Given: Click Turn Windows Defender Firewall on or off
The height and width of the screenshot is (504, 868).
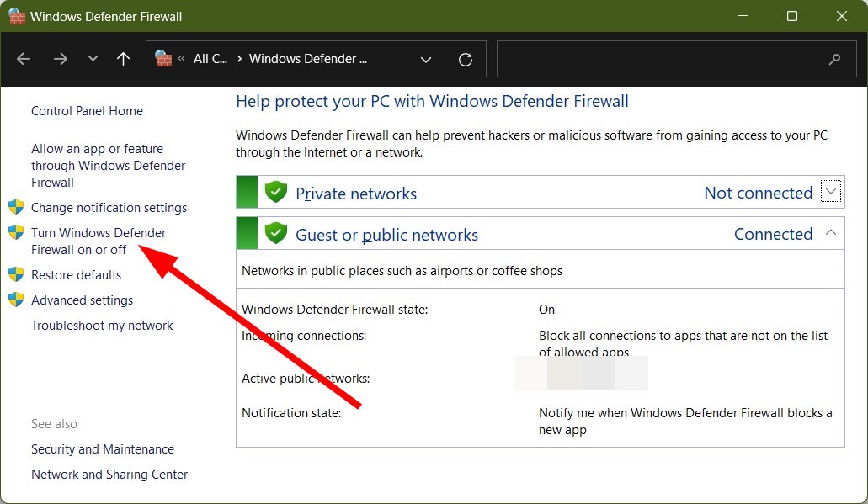Looking at the screenshot, I should [x=99, y=241].
